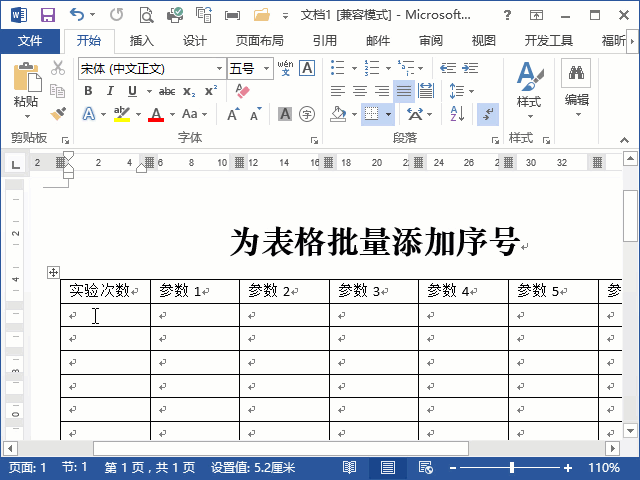
Task: Apply subscript formatting
Action: (x=189, y=91)
